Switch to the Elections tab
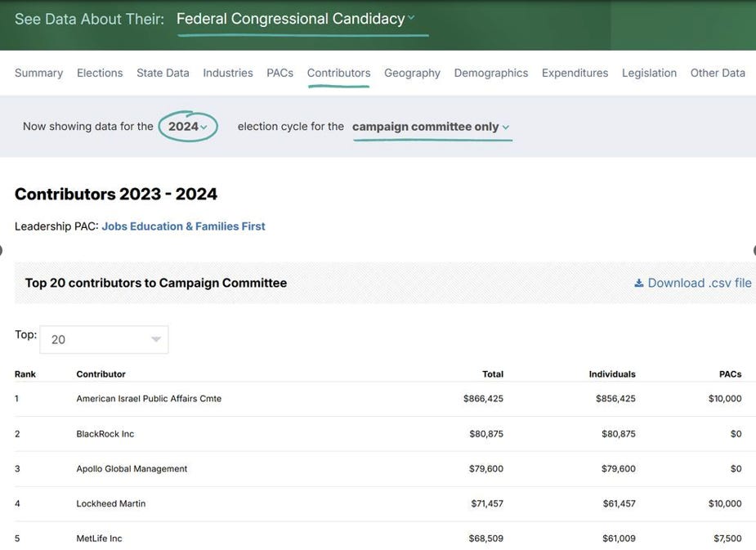The width and height of the screenshot is (756, 550). click(100, 73)
